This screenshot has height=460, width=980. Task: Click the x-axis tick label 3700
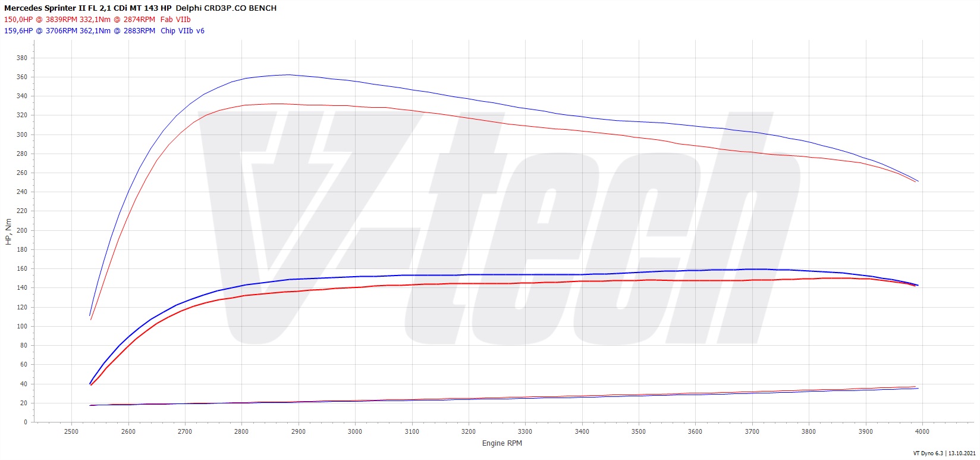(752, 431)
